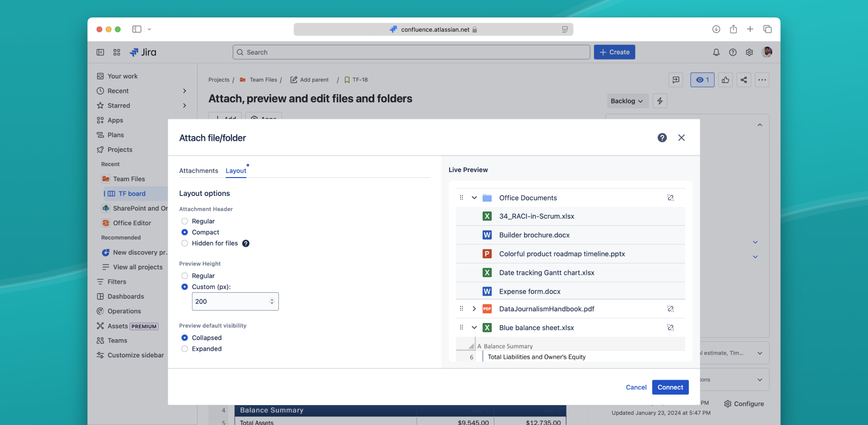Open the browser sidebar dropdown chevron

coord(149,29)
